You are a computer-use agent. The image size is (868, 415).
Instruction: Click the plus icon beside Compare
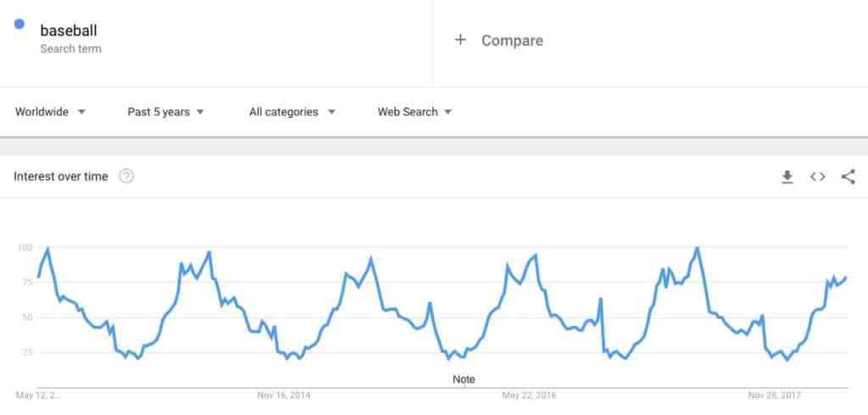point(460,40)
